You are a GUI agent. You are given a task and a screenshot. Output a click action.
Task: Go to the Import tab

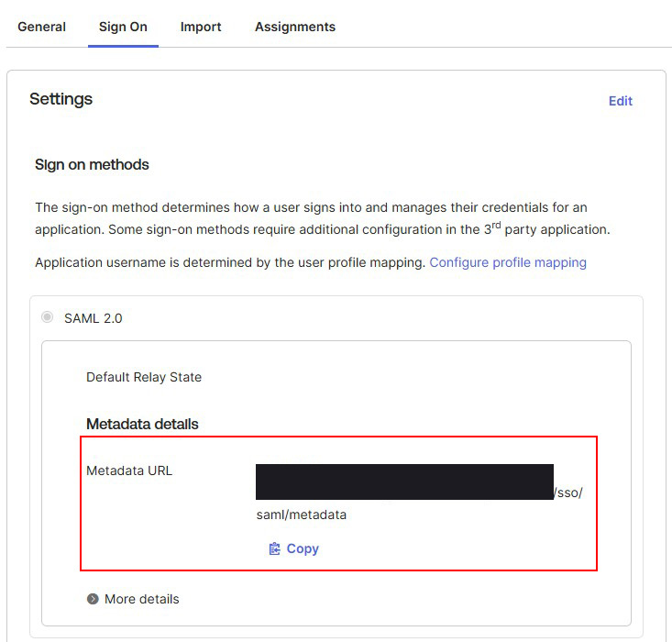pyautogui.click(x=201, y=27)
